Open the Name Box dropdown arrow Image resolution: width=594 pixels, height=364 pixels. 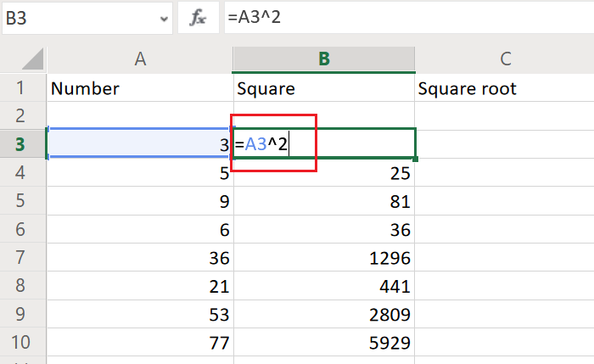(x=163, y=19)
